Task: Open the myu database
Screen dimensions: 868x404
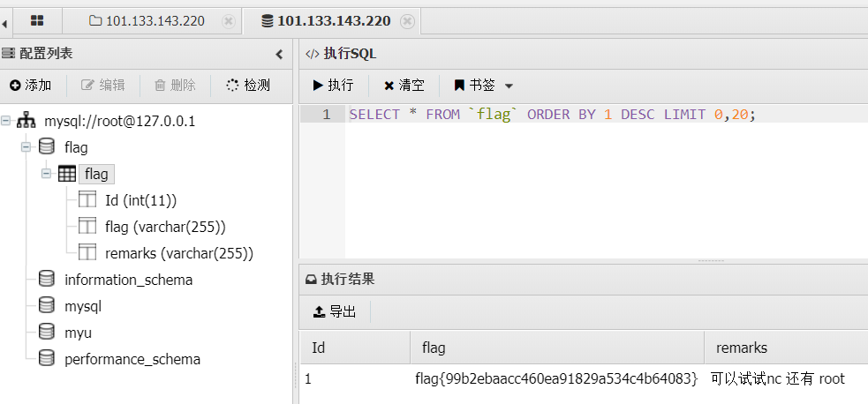Action: point(78,333)
